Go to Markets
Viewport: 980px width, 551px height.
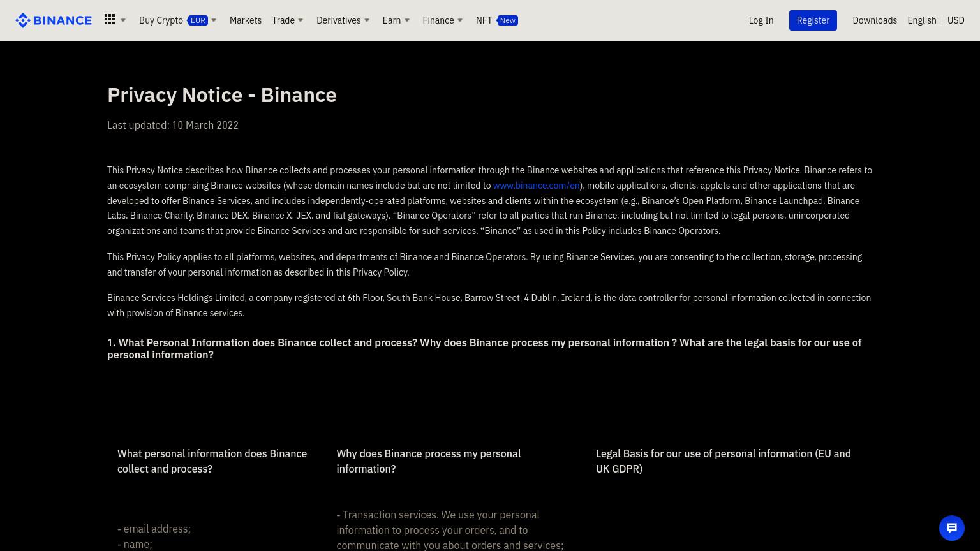pyautogui.click(x=246, y=20)
